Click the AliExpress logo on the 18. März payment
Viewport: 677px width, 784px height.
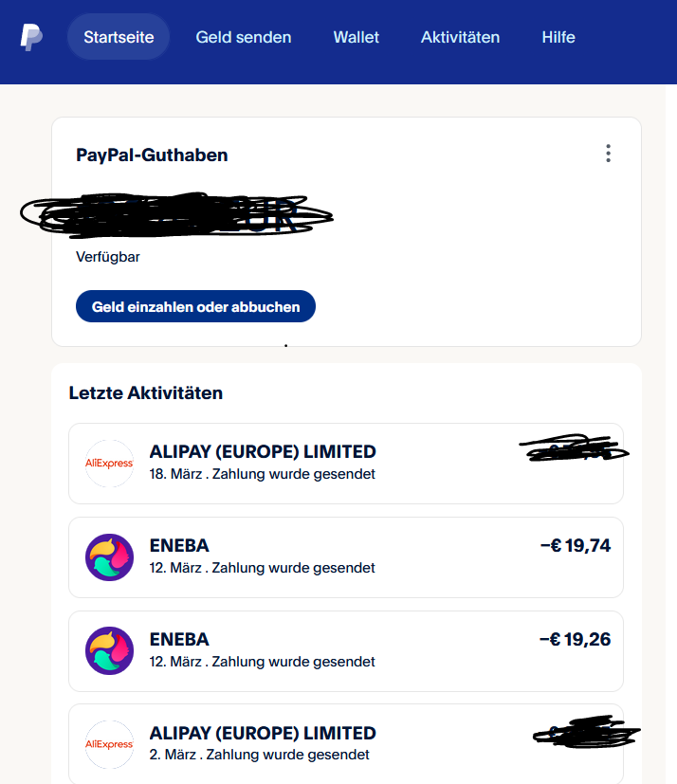[110, 463]
